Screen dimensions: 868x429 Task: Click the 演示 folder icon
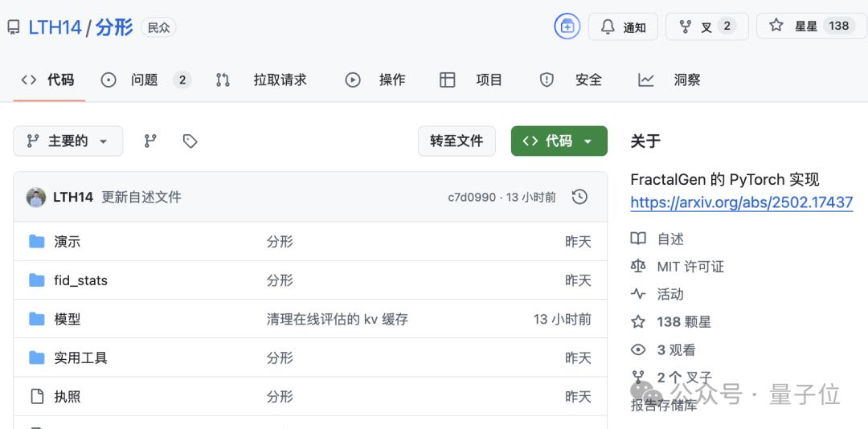tap(36, 242)
